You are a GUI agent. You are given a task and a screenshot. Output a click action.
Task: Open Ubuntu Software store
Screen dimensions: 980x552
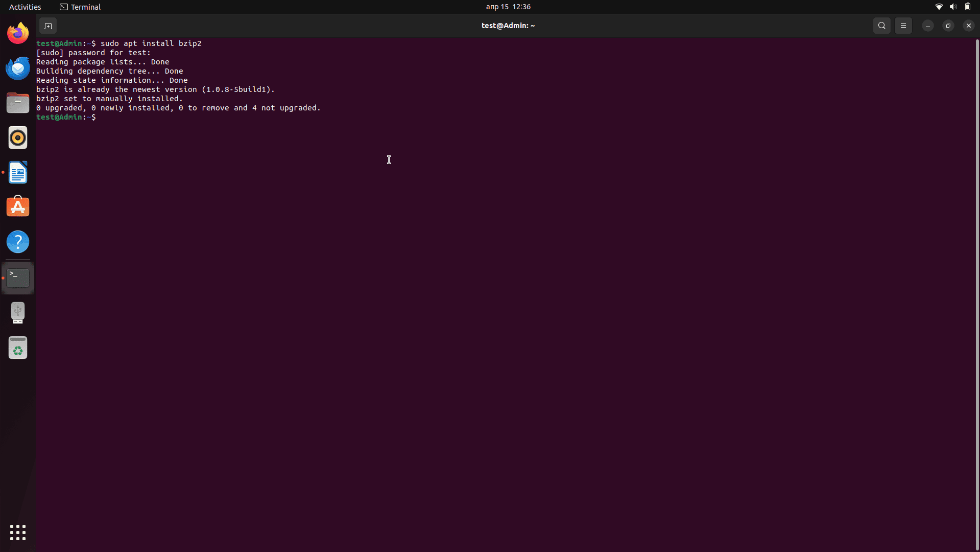tap(18, 208)
